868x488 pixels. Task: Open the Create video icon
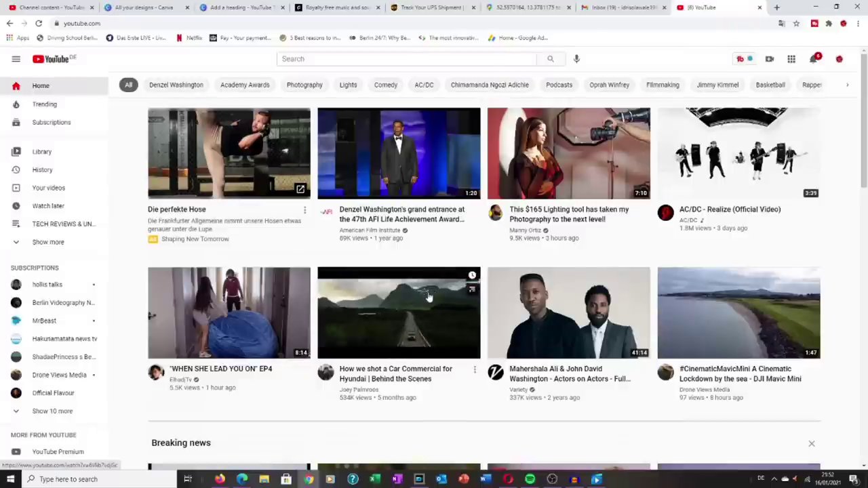[769, 59]
